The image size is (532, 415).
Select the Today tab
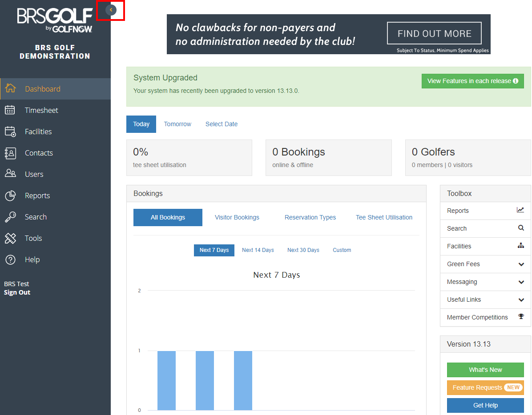pos(141,124)
